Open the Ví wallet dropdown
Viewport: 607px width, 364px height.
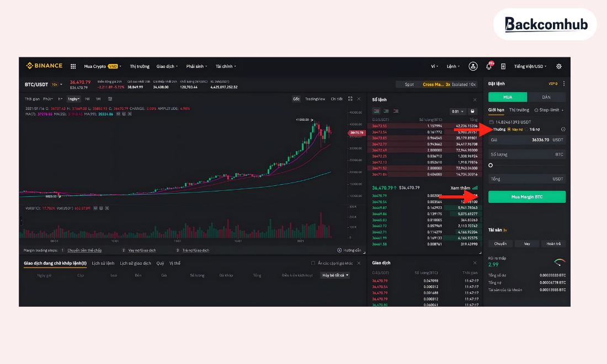[434, 67]
